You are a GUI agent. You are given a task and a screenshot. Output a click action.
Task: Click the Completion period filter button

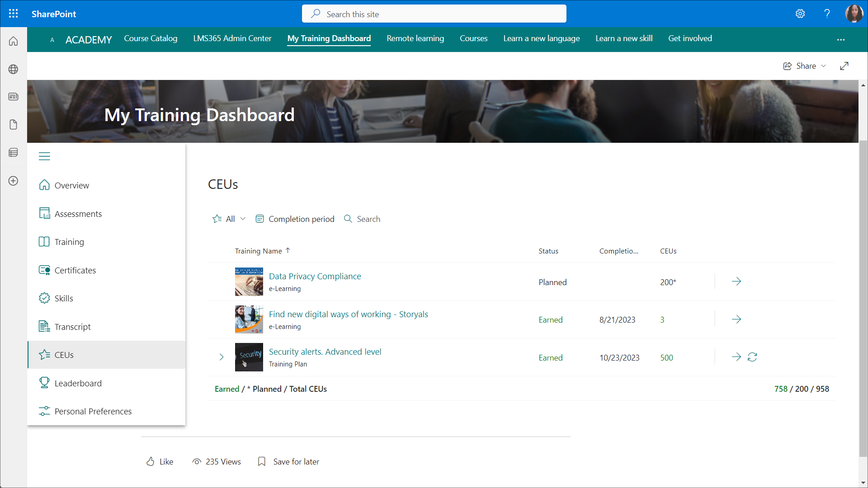[x=295, y=219]
